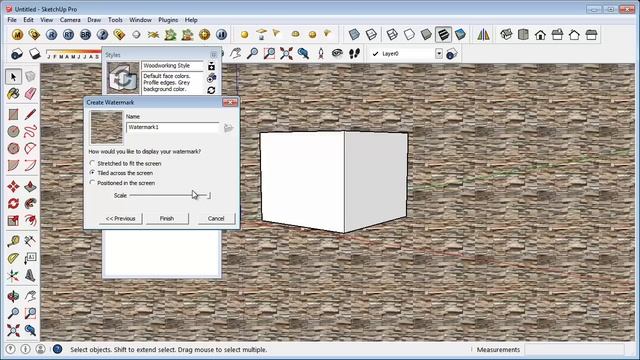Open the Layer0 layer dropdown

[439, 53]
